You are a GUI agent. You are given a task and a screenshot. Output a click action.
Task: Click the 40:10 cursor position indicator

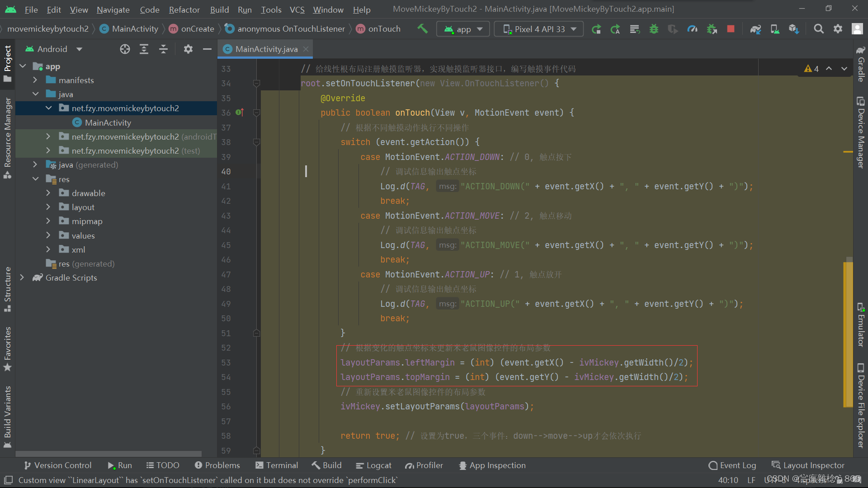[728, 480]
